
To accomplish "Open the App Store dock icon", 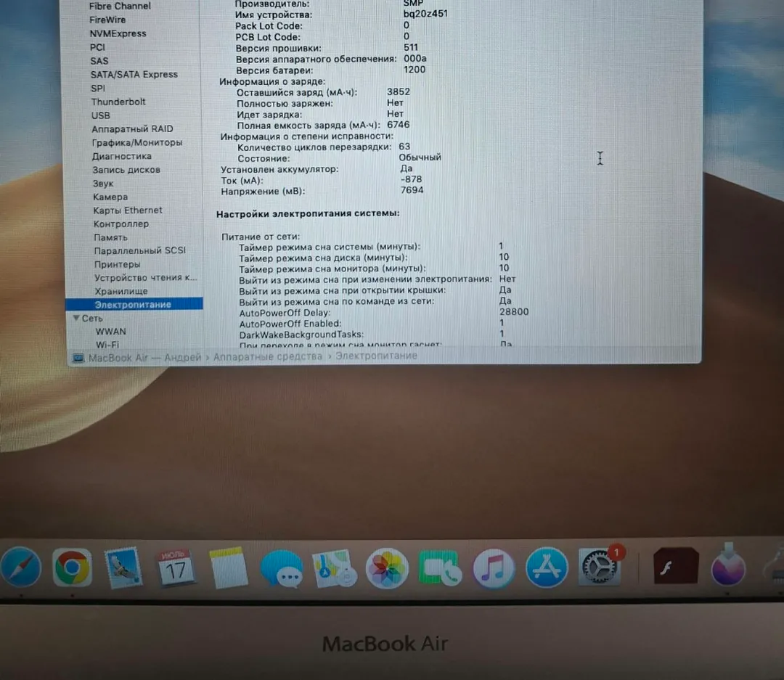I will [547, 568].
